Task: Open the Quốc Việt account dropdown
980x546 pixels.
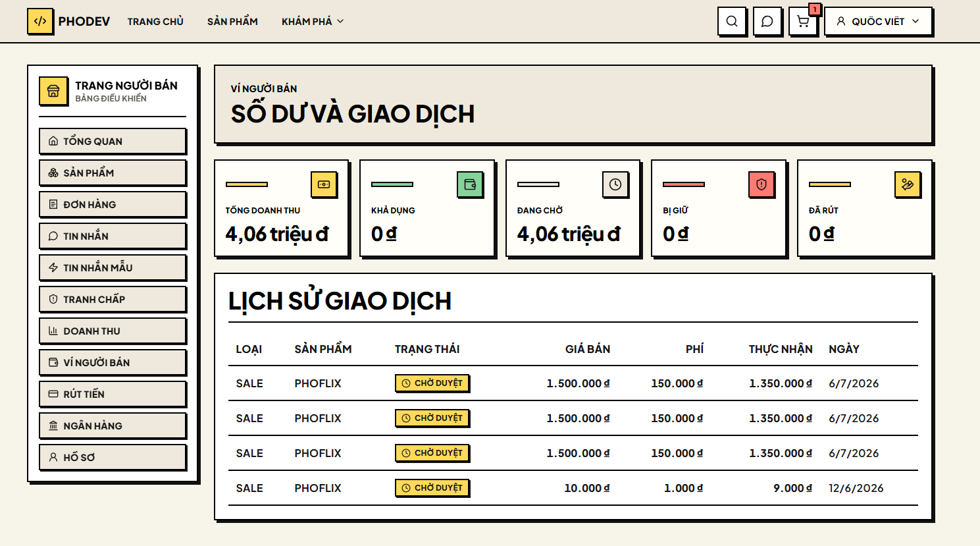Action: 878,21
